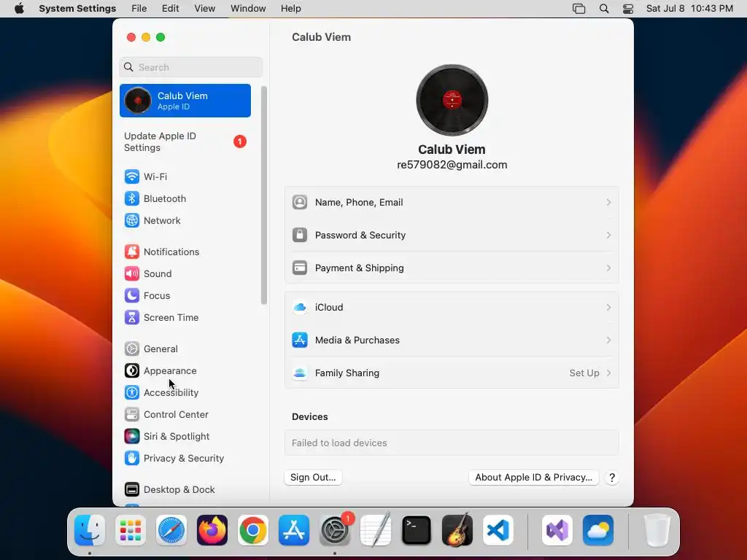Image resolution: width=747 pixels, height=560 pixels.
Task: Click the Update Apple ID Settings badge
Action: tap(239, 141)
